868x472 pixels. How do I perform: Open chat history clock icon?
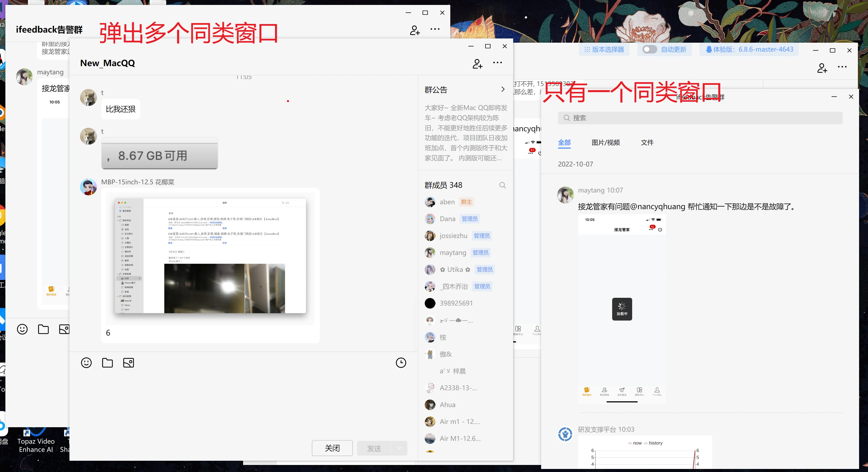coord(401,362)
